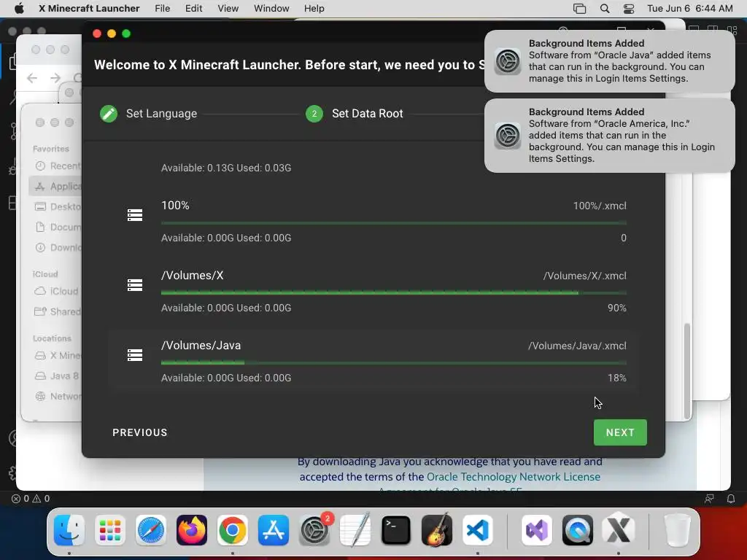
Task: Select the /Volumes/Java data root row
Action: point(373,361)
